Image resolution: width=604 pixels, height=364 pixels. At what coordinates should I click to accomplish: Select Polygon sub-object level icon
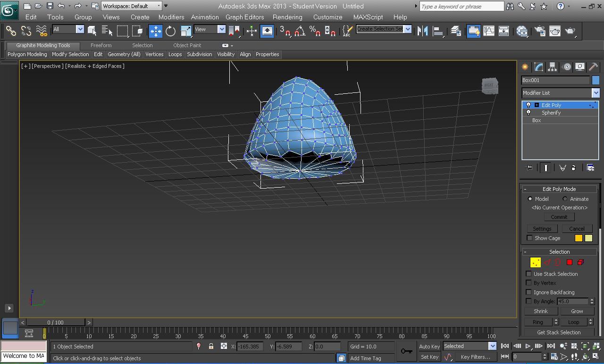click(570, 262)
